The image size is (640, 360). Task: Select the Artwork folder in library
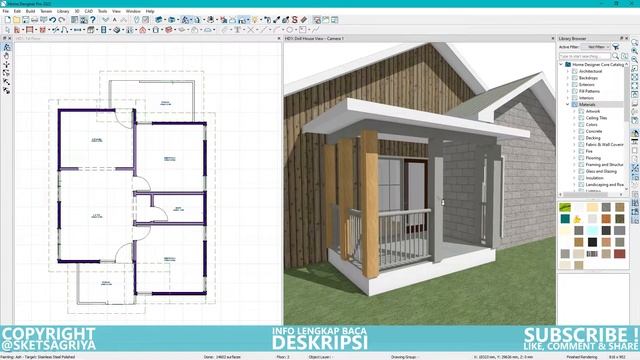click(593, 111)
